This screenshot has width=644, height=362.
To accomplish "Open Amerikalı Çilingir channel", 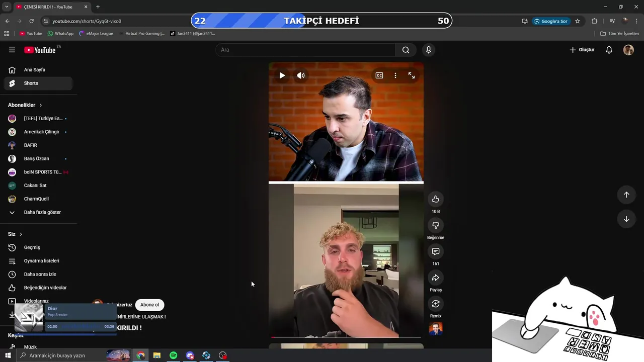I will (x=38, y=132).
